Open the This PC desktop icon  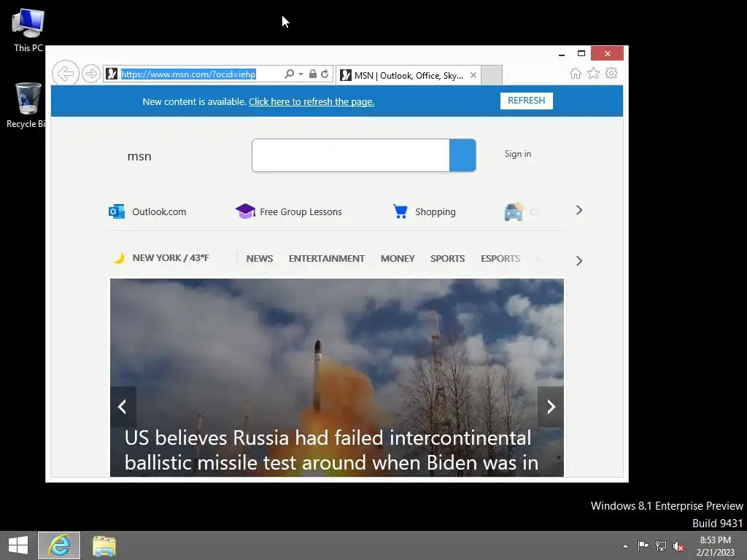point(28,29)
